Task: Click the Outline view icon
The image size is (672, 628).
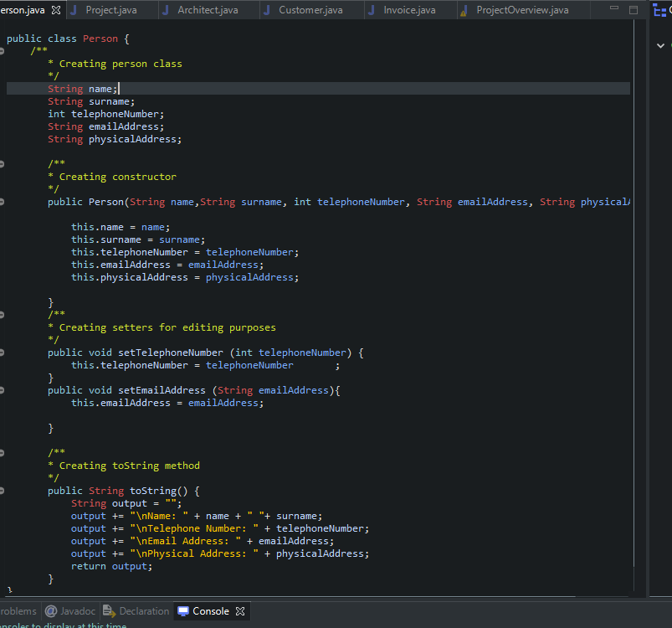Action: point(659,10)
